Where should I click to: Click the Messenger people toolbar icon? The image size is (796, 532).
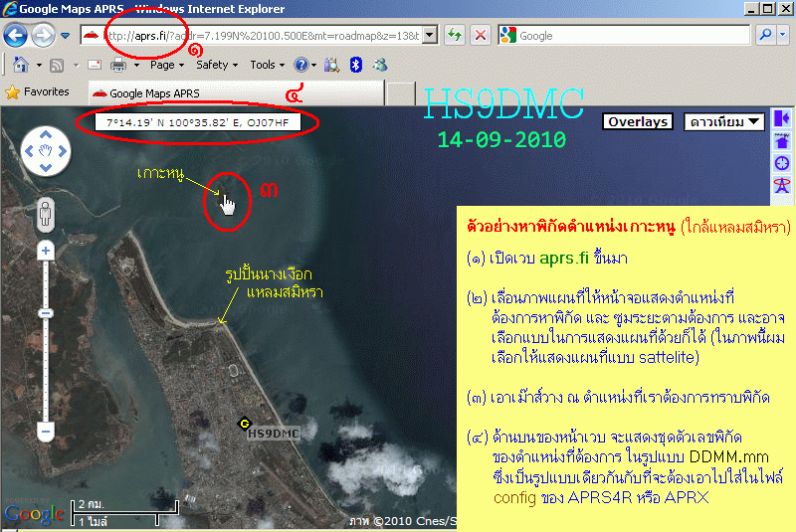(380, 65)
